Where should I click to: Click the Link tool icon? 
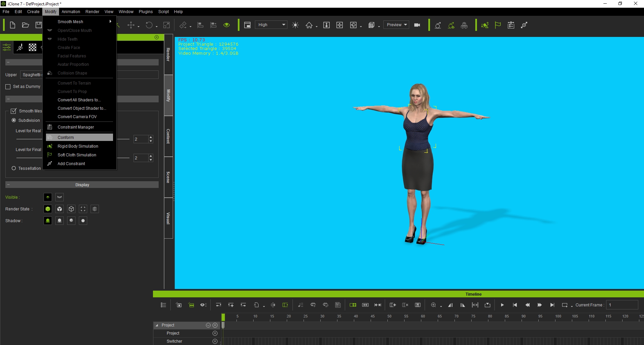tap(183, 25)
